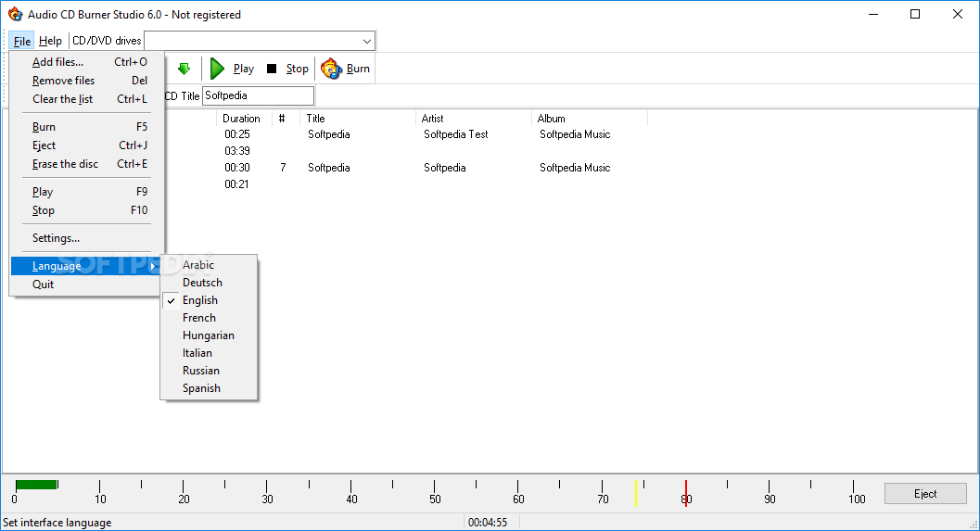Open the File menu
980x531 pixels.
click(22, 41)
